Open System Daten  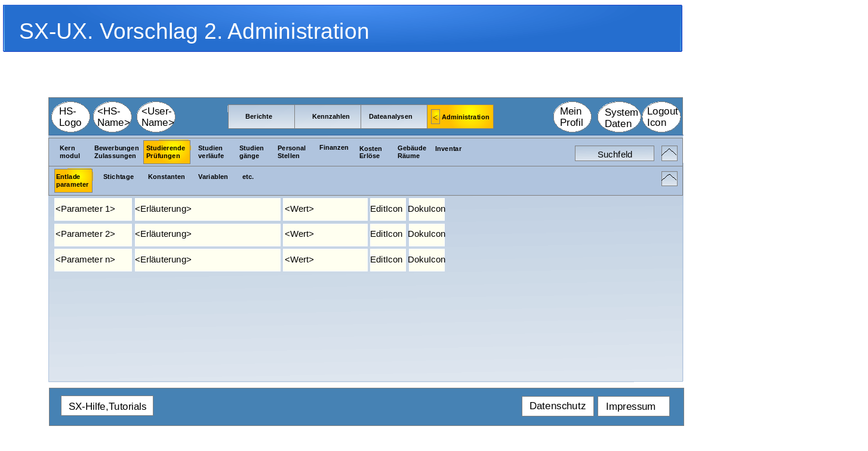[619, 117]
